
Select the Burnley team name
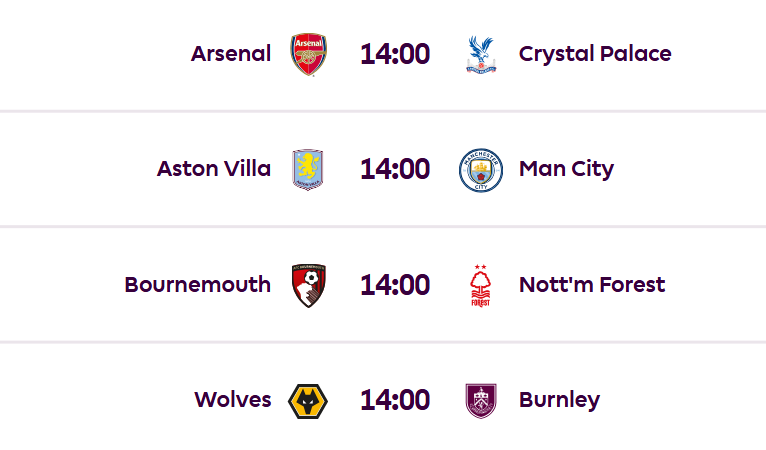(559, 400)
